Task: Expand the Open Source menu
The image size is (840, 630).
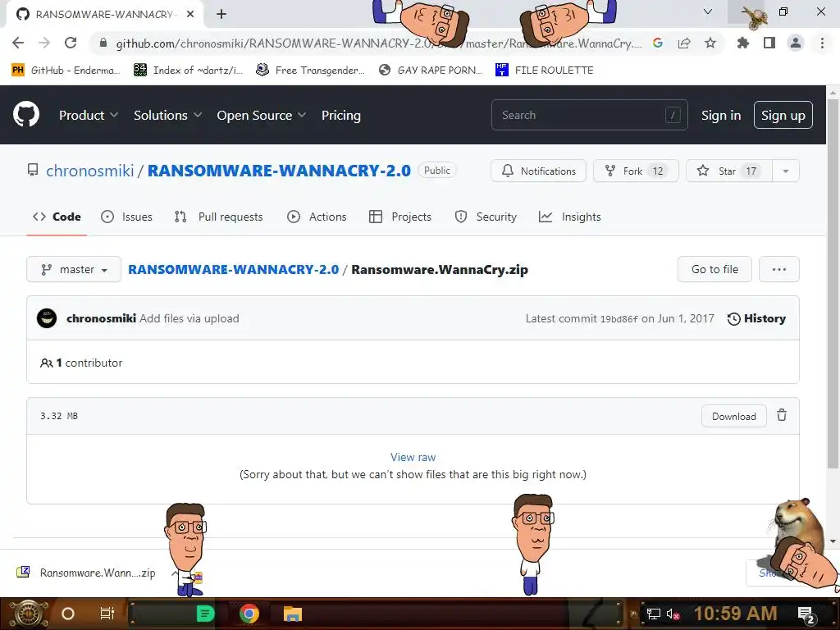Action: point(262,115)
